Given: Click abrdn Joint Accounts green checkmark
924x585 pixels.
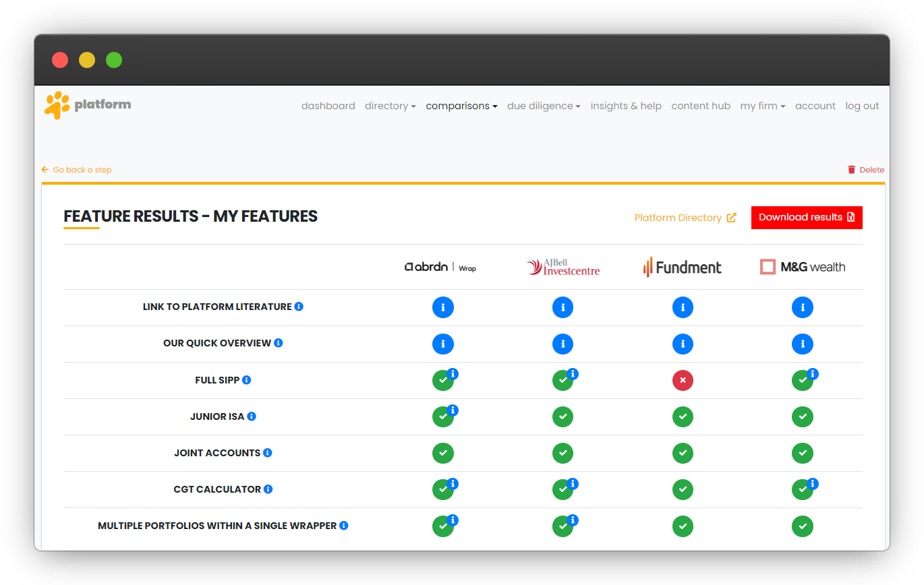Looking at the screenshot, I should point(443,453).
